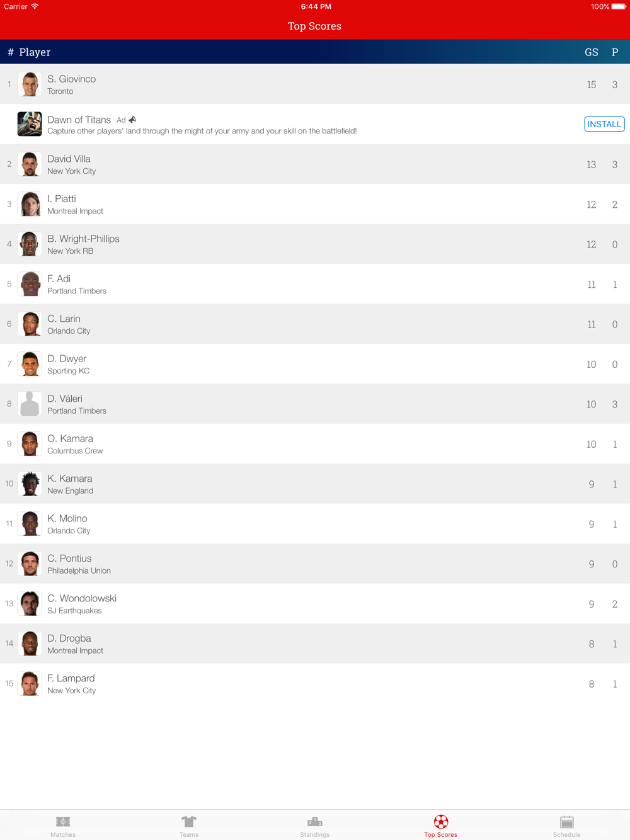Open D. Drogba's player entry
This screenshot has height=840, width=630.
point(315,644)
